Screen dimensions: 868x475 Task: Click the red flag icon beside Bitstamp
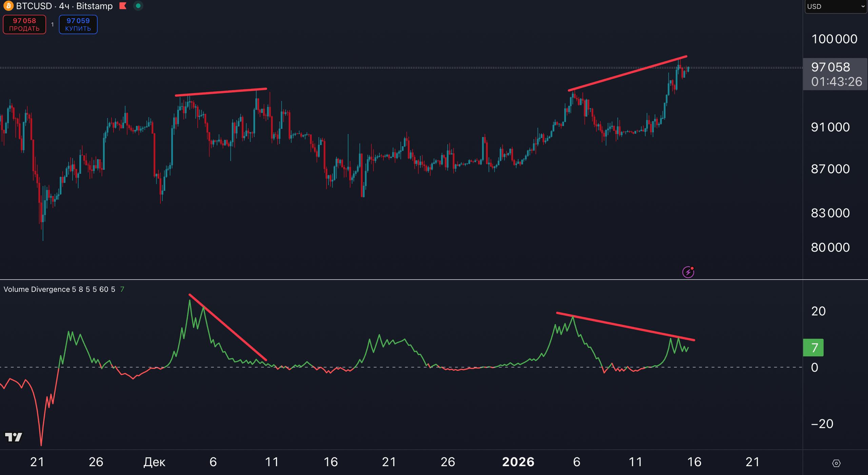tap(123, 6)
